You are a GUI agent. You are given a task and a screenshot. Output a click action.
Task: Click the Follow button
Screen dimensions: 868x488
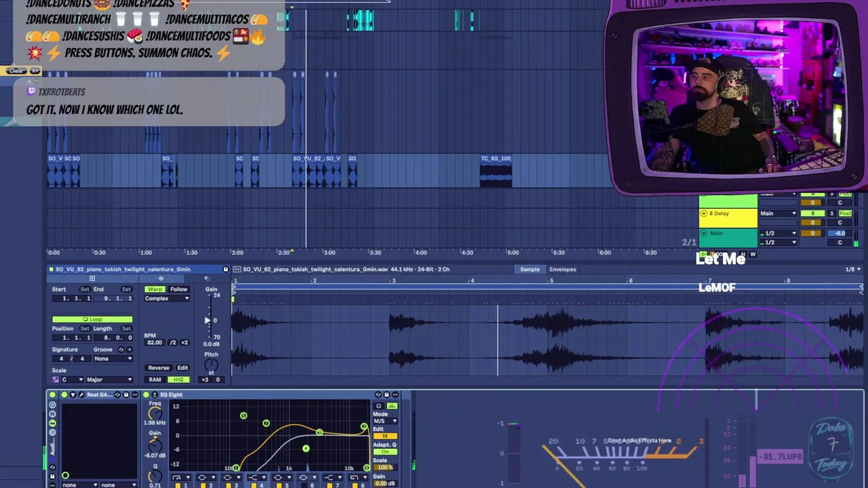(178, 289)
